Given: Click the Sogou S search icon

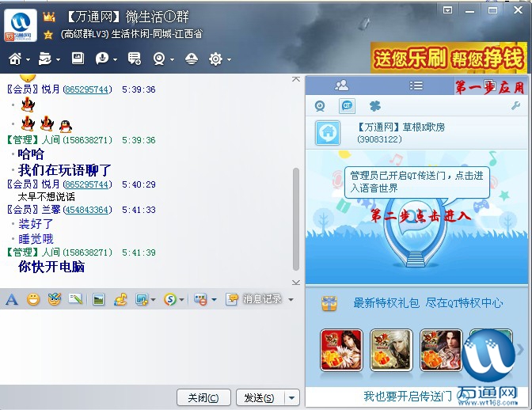Looking at the screenshot, I should pyautogui.click(x=170, y=299).
